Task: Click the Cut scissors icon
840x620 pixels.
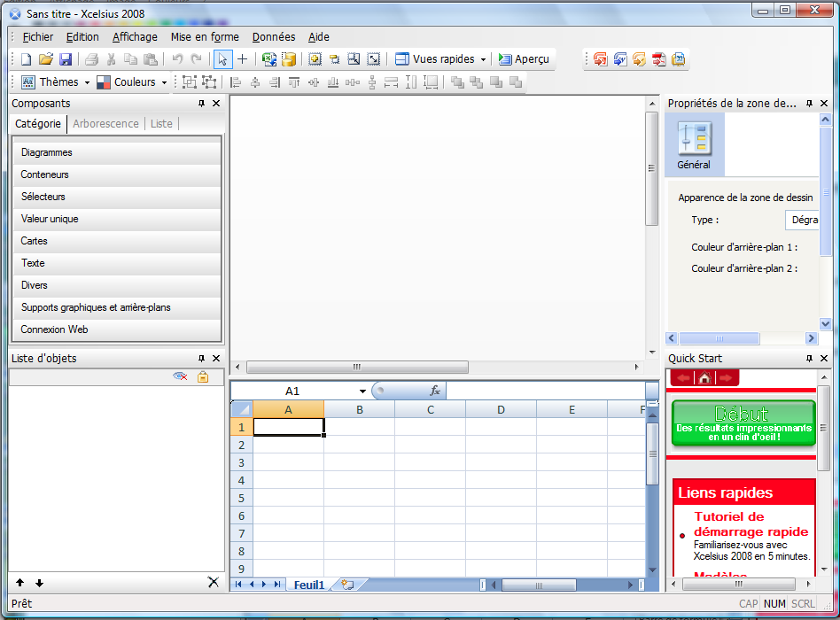Action: pyautogui.click(x=112, y=59)
